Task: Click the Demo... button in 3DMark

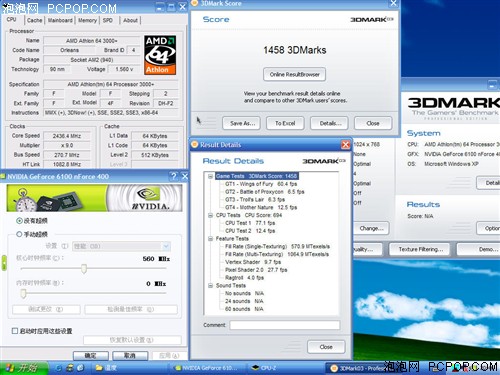Action: coord(479,249)
